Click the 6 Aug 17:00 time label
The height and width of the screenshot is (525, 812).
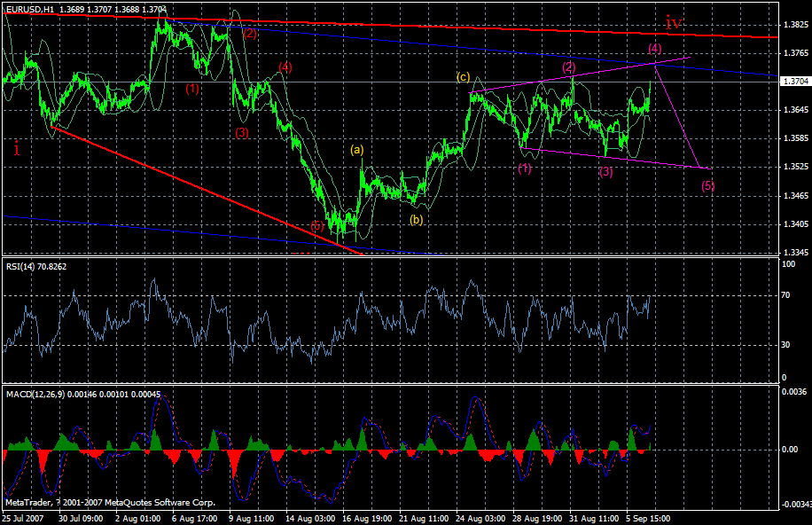(x=194, y=518)
